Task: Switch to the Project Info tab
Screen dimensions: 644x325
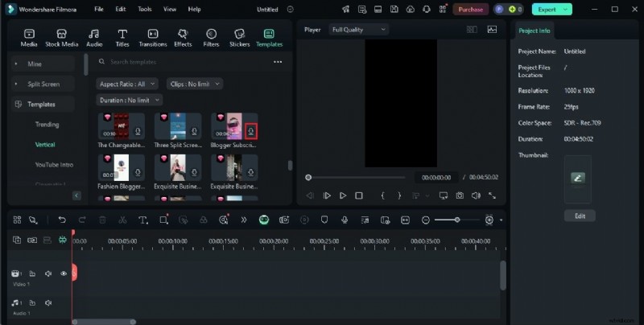Action: pos(535,31)
